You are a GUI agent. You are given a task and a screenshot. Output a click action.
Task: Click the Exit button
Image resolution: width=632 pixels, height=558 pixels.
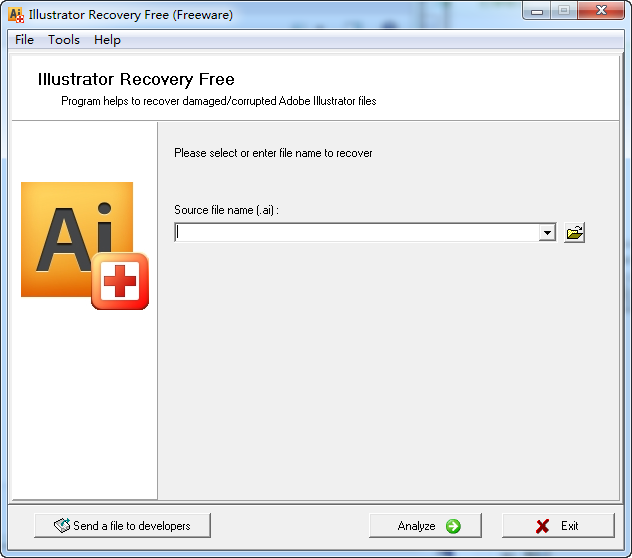pyautogui.click(x=558, y=525)
